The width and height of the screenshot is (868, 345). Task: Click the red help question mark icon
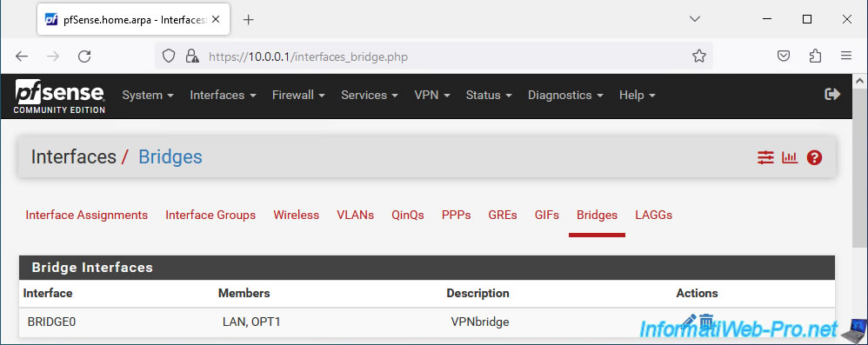point(814,157)
